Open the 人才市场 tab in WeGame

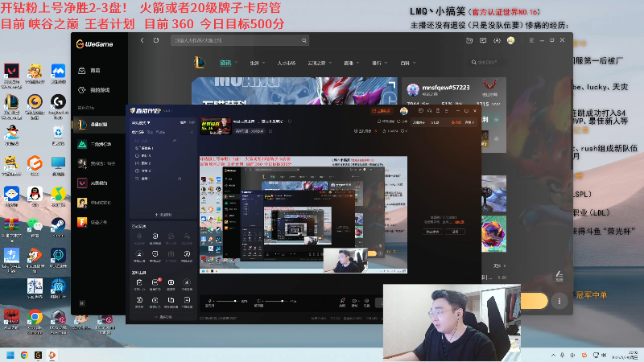coord(287,63)
